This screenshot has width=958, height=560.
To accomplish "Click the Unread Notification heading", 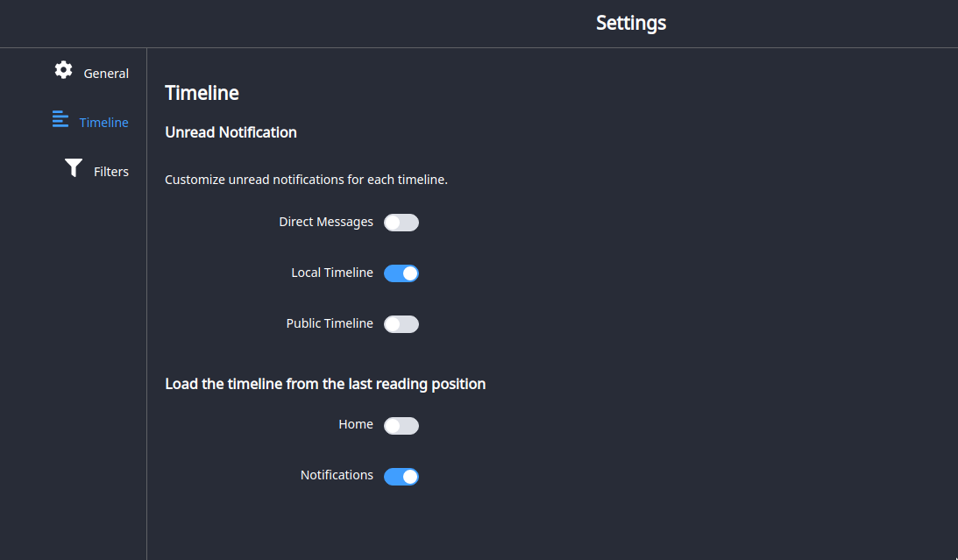I will tap(231, 131).
